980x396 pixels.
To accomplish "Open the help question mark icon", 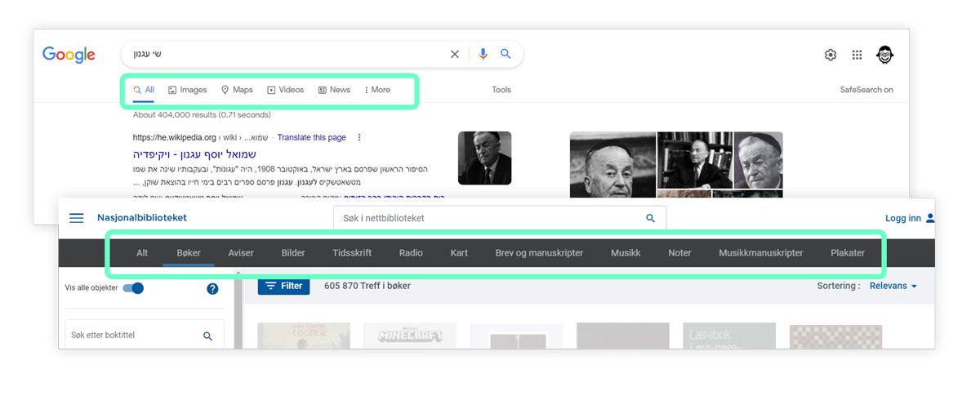I will [212, 288].
